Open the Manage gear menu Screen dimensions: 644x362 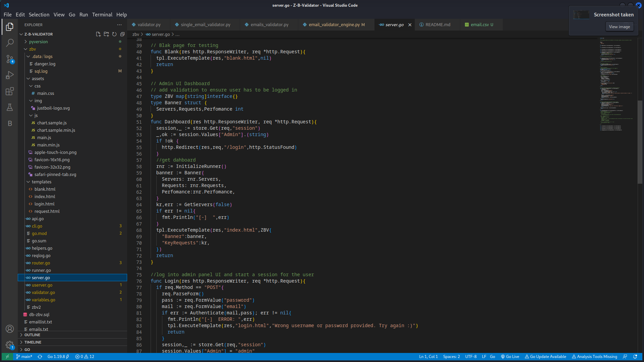[x=10, y=345]
